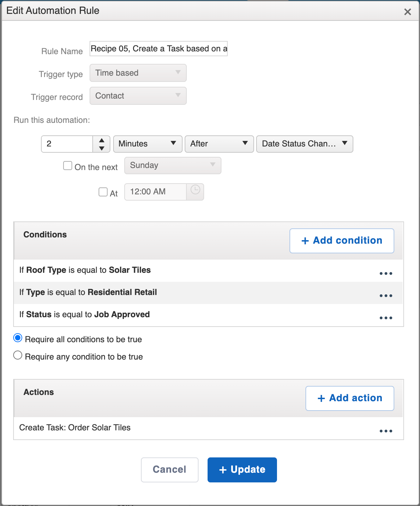
Task: Open options menu for Job Approved condition
Action: pos(386,318)
